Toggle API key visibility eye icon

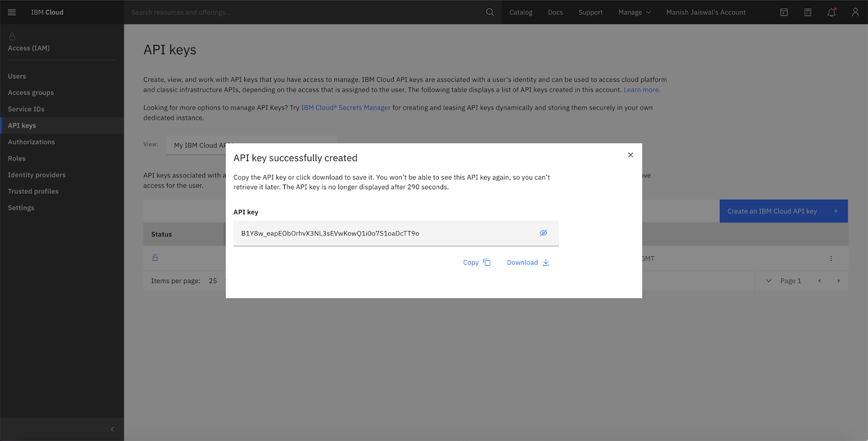(543, 233)
